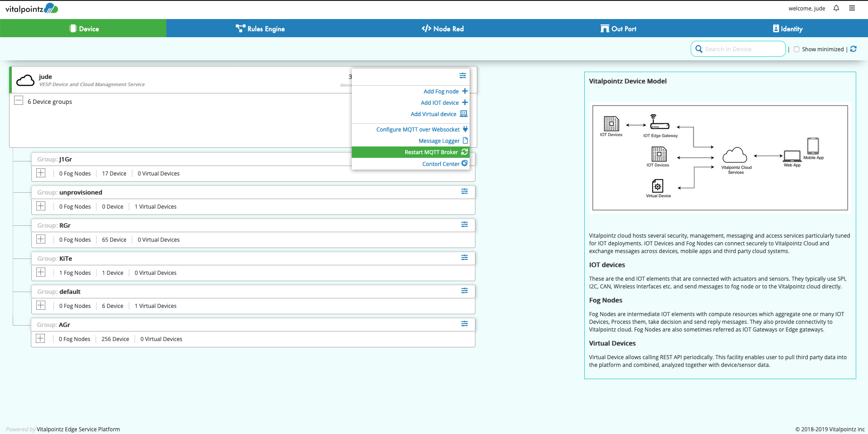Screen dimensions: 868x434
Task: Click the jude cloud icon
Action: (25, 81)
